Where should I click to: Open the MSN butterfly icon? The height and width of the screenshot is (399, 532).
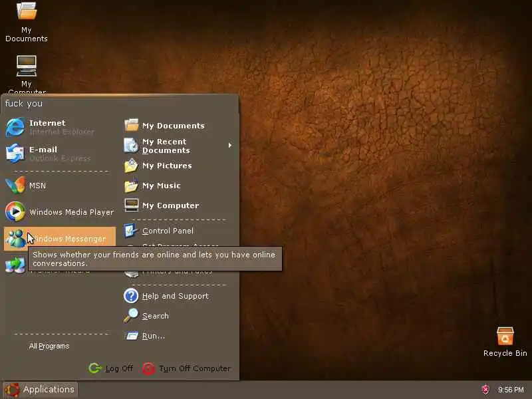tap(15, 186)
